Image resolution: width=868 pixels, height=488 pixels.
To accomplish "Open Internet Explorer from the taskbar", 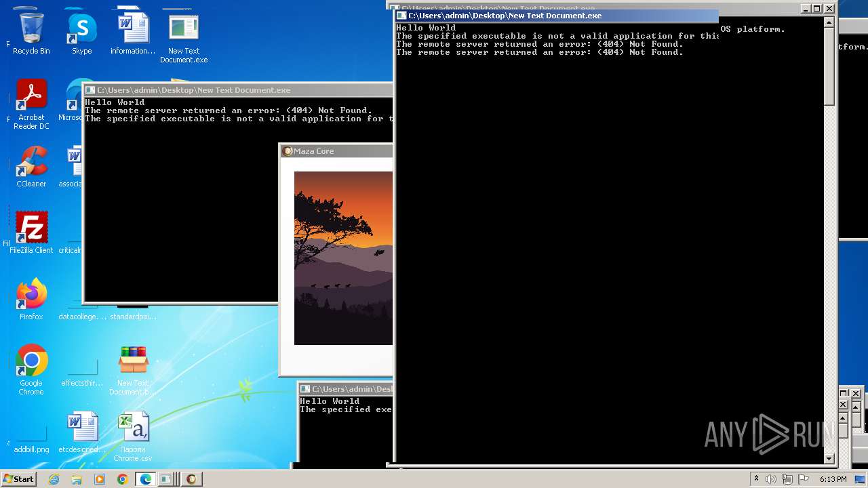I will pyautogui.click(x=54, y=479).
